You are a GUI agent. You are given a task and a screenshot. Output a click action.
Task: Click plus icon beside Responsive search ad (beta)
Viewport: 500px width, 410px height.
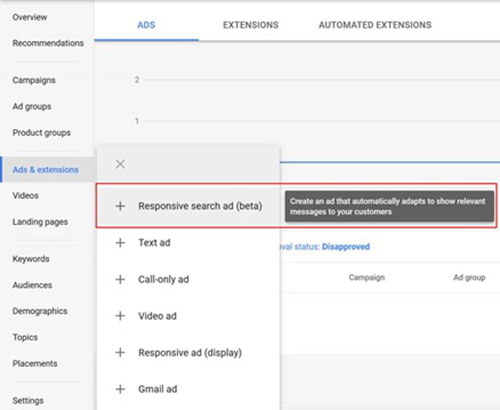120,206
